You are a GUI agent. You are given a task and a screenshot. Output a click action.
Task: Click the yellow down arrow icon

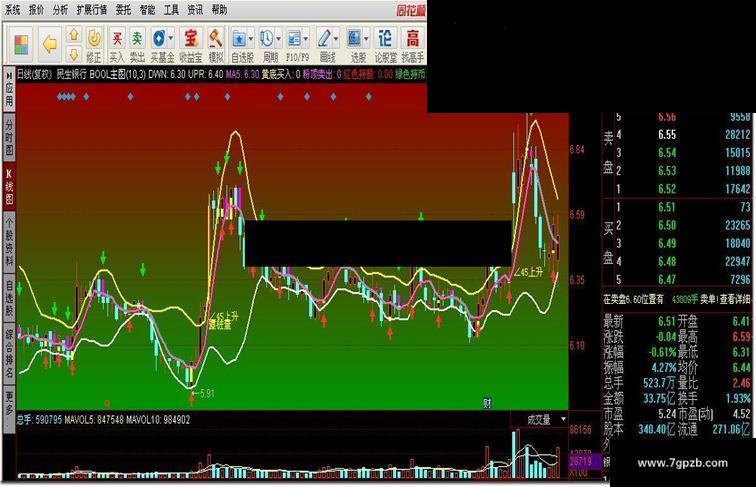coord(74,54)
